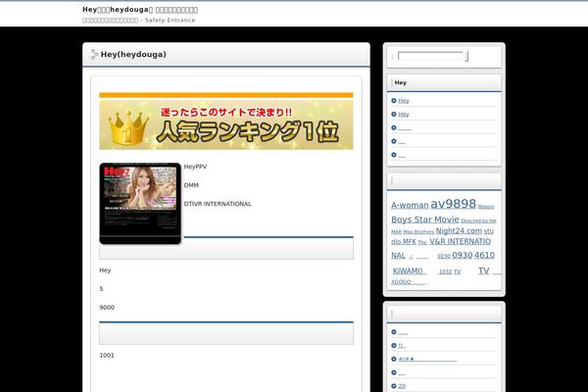
Task: Click the bold Hey sidebar section header
Action: coord(400,82)
